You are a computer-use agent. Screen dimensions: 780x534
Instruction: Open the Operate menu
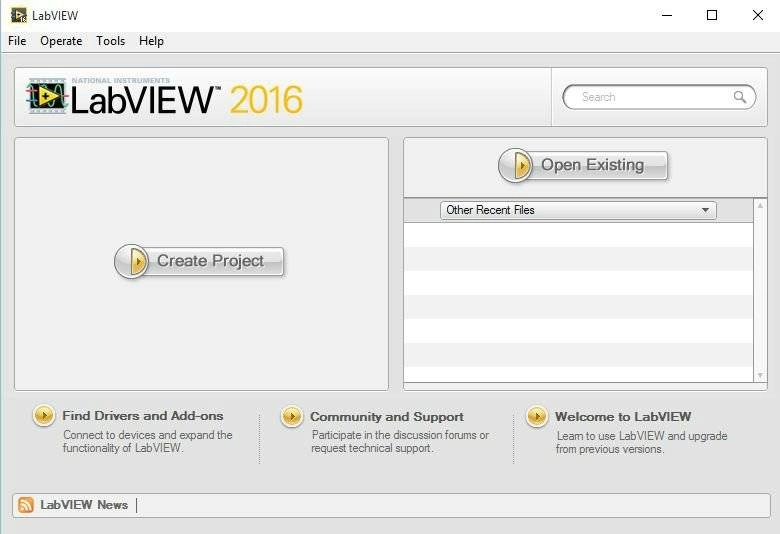click(61, 41)
